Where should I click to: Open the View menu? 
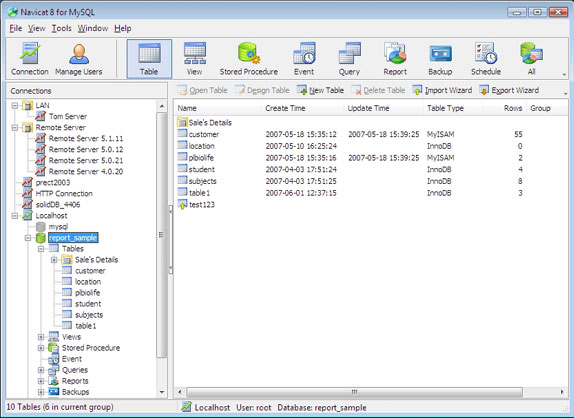tap(37, 28)
